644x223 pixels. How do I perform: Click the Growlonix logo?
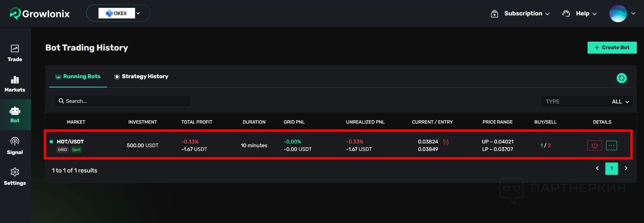click(x=40, y=14)
